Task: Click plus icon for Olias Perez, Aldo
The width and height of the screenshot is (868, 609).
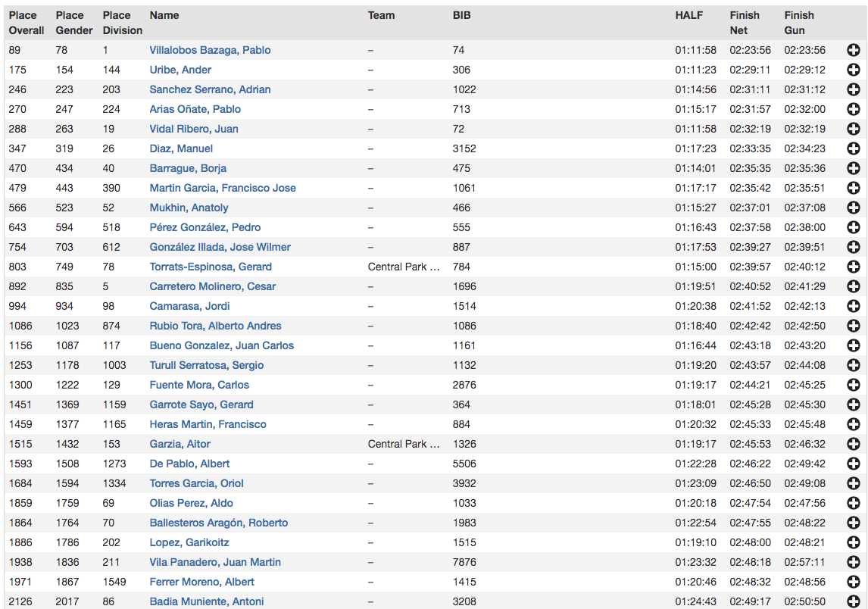Action: pyautogui.click(x=853, y=503)
